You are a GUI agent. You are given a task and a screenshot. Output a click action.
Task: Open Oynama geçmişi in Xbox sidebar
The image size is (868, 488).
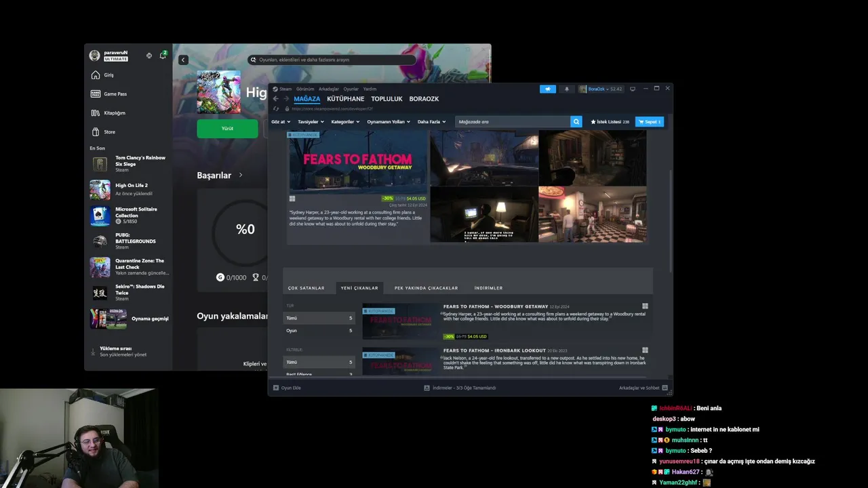point(129,319)
